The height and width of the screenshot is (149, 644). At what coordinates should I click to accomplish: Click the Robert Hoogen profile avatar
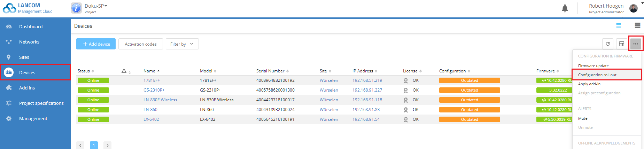pos(634,8)
